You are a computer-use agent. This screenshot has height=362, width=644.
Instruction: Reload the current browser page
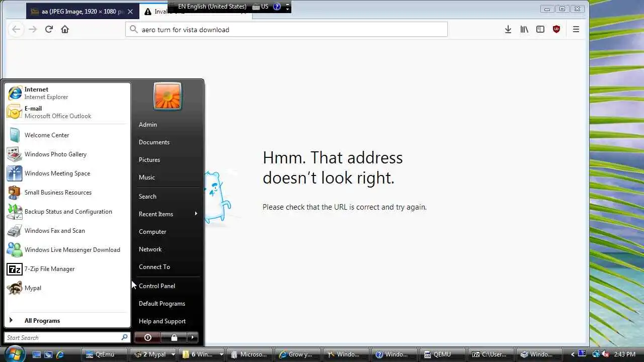[x=49, y=29]
